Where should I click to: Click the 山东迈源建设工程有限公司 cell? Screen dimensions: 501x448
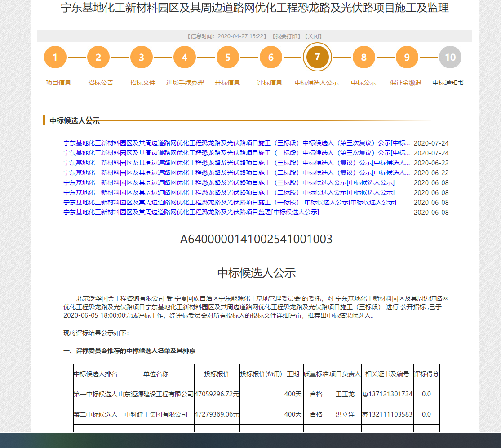[156, 394]
